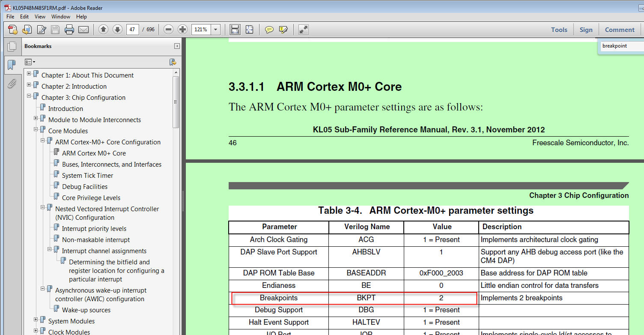Collapse Interrupt channel assignments node
This screenshot has height=335, width=644.
(50, 249)
